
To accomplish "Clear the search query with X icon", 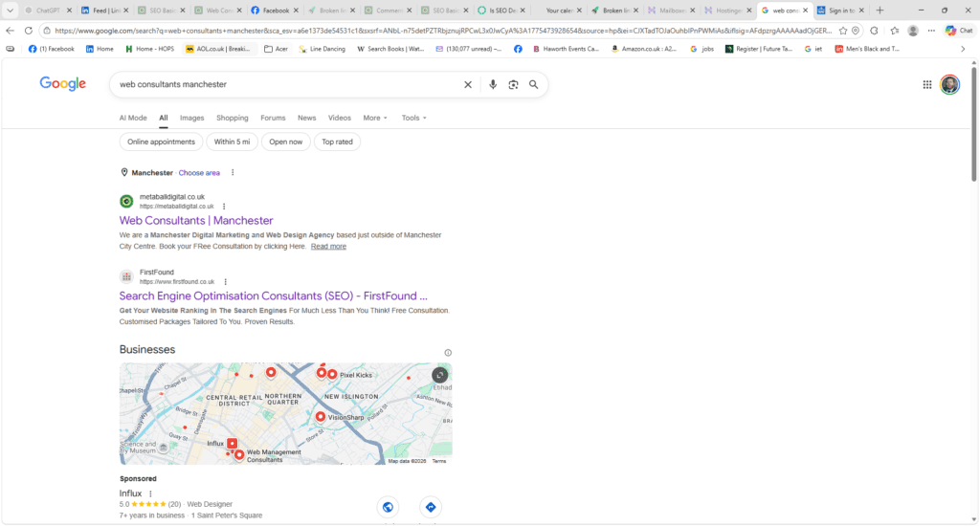I will coord(468,84).
